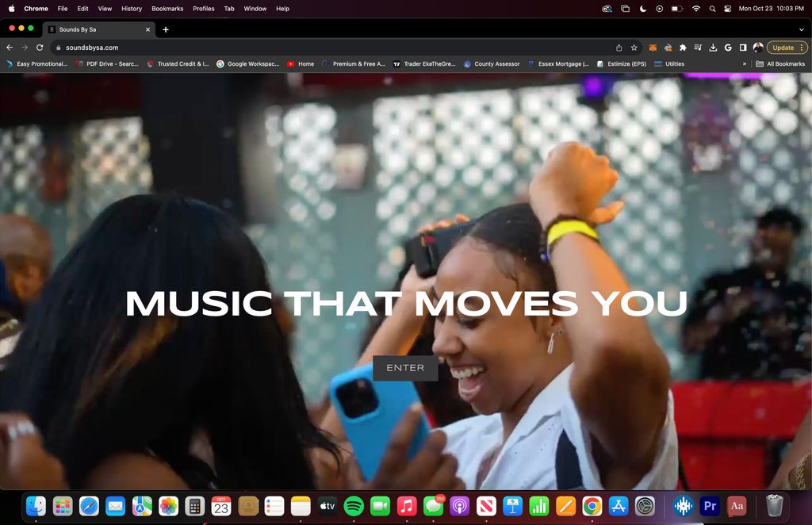812x525 pixels.
Task: Bookmark this page with the star icon
Action: [634, 48]
